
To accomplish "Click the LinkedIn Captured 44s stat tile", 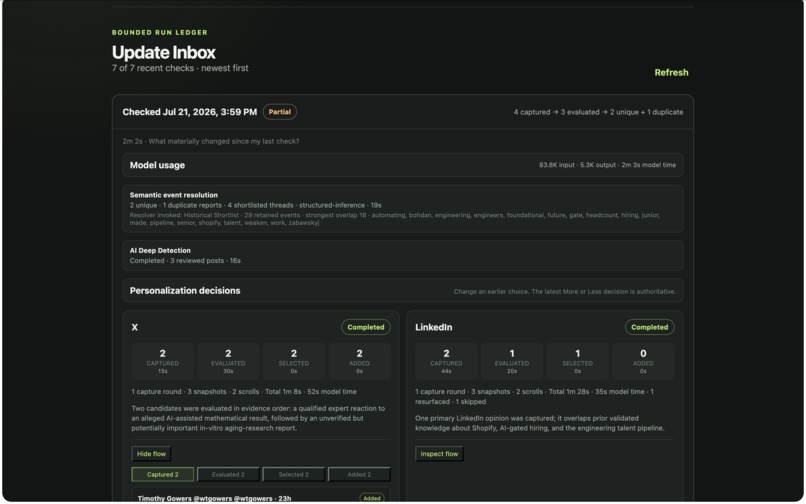I will tap(446, 361).
